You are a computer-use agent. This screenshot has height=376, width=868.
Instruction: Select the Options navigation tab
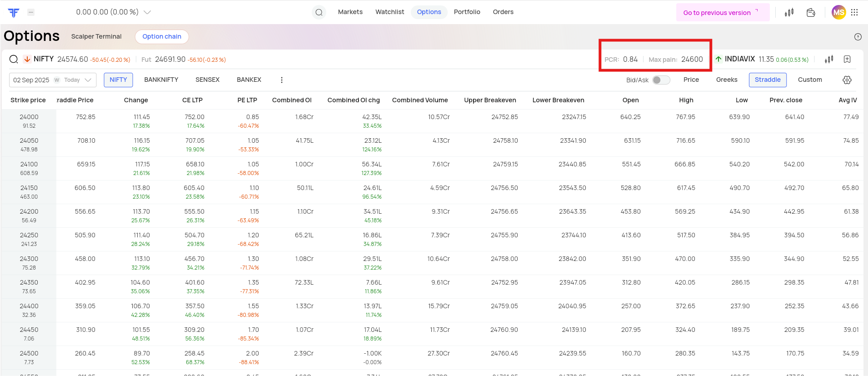(429, 12)
